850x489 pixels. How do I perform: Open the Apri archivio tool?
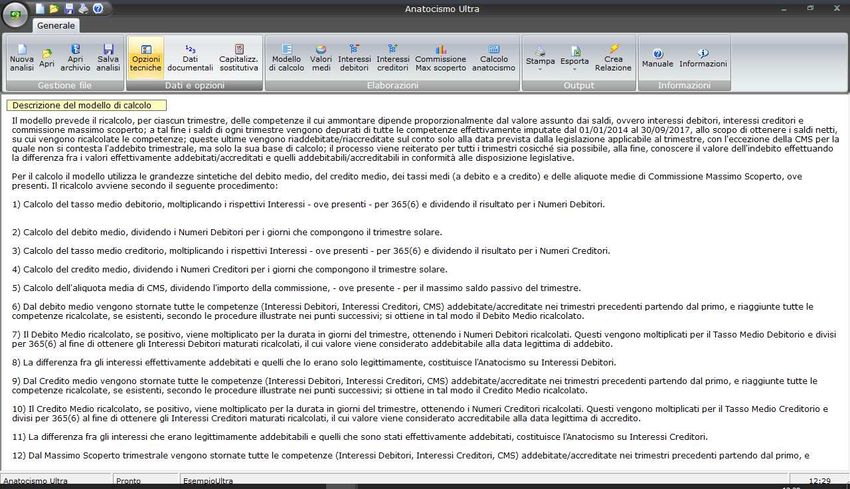76,58
